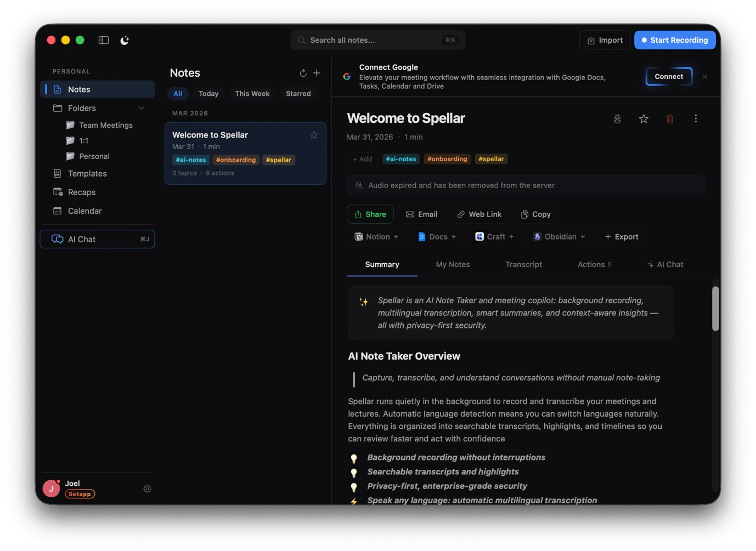Copy the note contents
The width and height of the screenshot is (756, 551).
click(535, 214)
